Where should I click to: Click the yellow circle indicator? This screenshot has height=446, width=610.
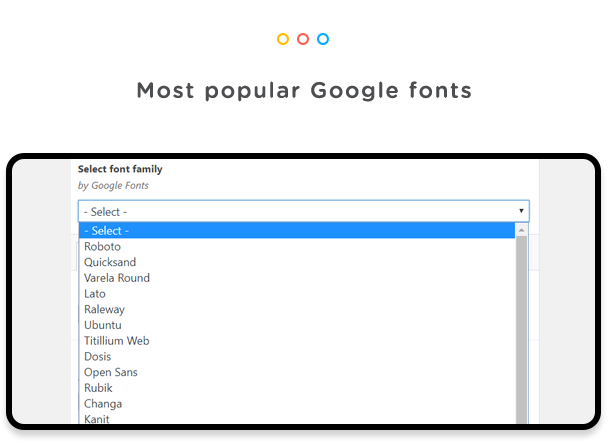pos(283,39)
